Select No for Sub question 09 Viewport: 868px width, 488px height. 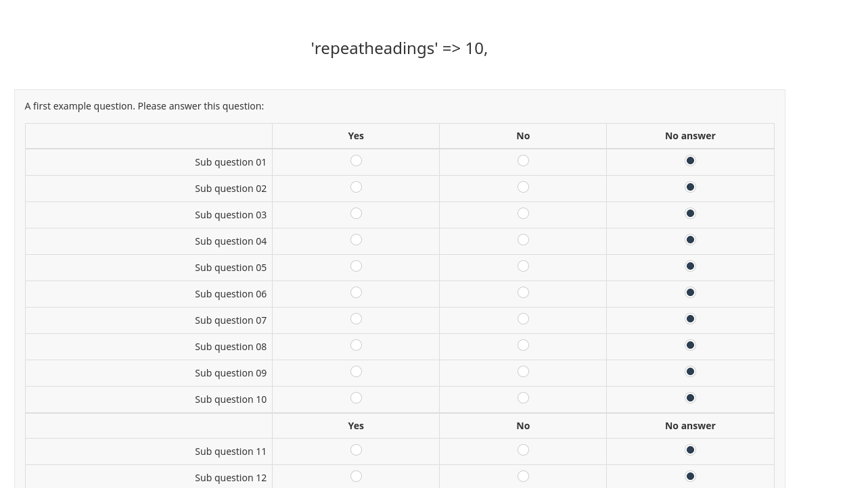pyautogui.click(x=523, y=372)
